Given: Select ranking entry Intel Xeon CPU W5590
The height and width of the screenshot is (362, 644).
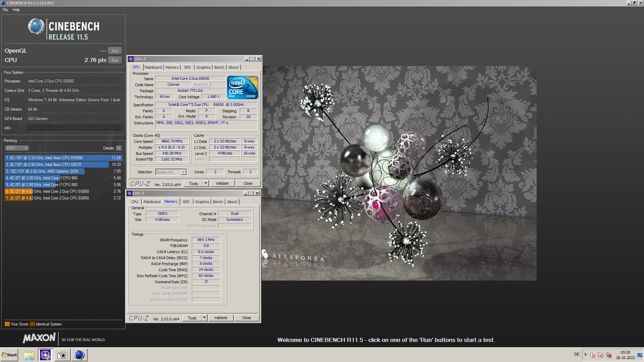Looking at the screenshot, I should (63, 158).
